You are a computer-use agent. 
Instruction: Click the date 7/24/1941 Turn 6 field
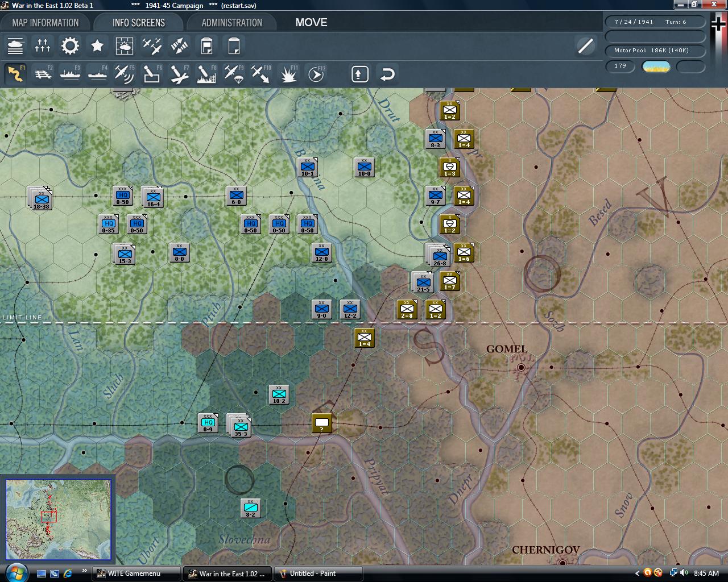tap(655, 22)
